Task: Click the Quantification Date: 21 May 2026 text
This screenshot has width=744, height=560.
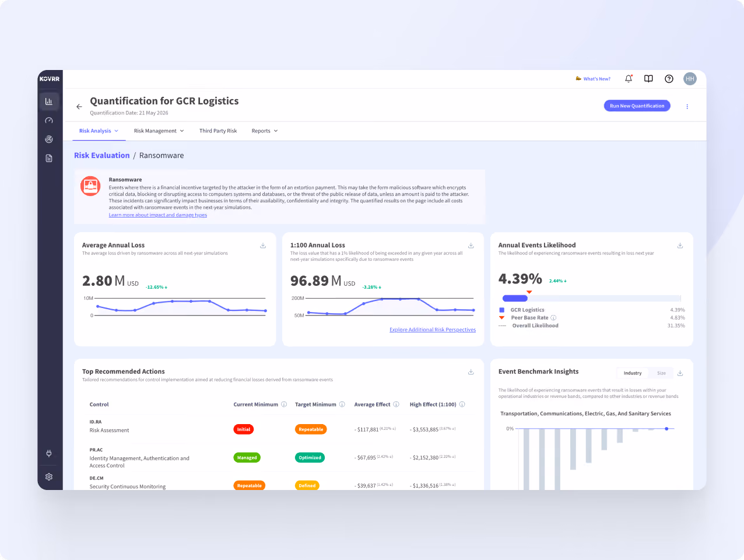Action: [x=129, y=113]
